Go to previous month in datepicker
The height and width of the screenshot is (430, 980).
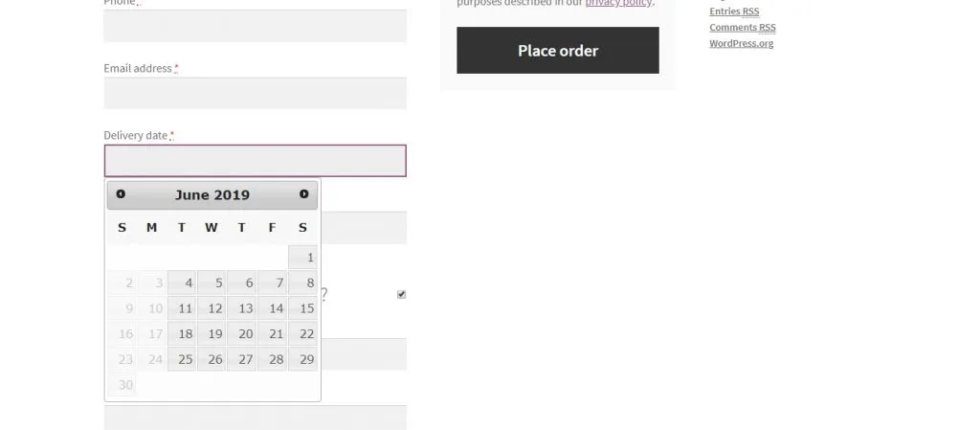pyautogui.click(x=121, y=194)
